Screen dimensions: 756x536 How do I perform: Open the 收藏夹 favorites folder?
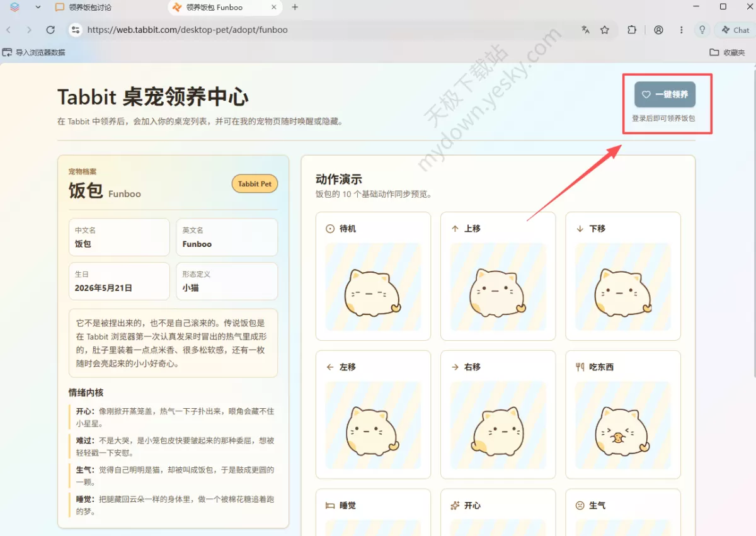[728, 52]
